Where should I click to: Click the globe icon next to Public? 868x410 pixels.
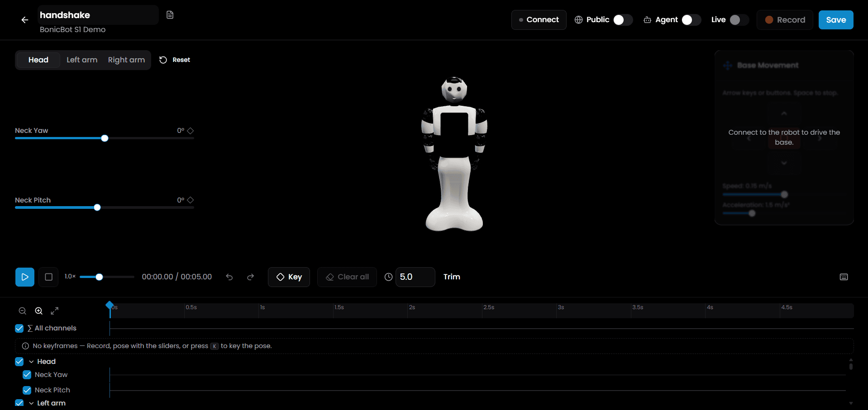click(x=578, y=20)
